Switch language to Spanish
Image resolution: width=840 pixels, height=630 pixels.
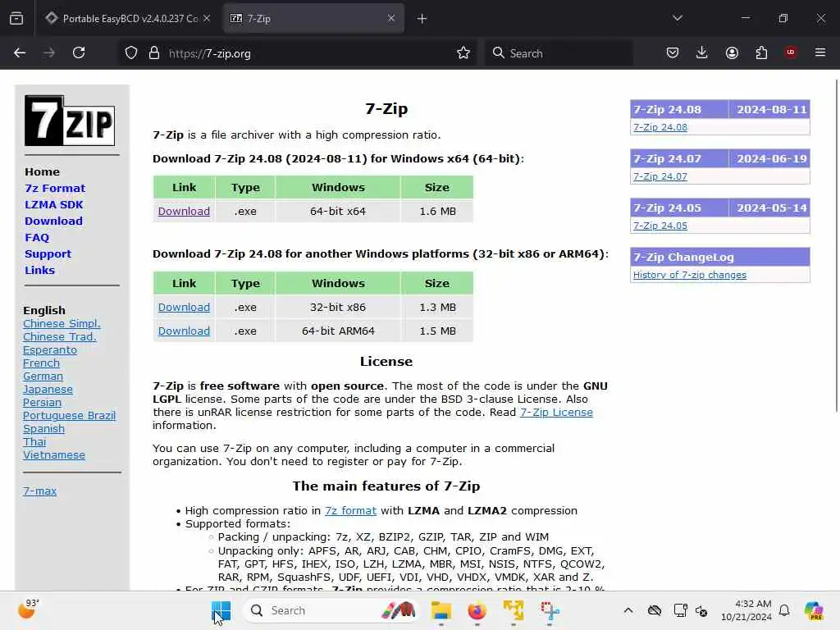click(44, 428)
